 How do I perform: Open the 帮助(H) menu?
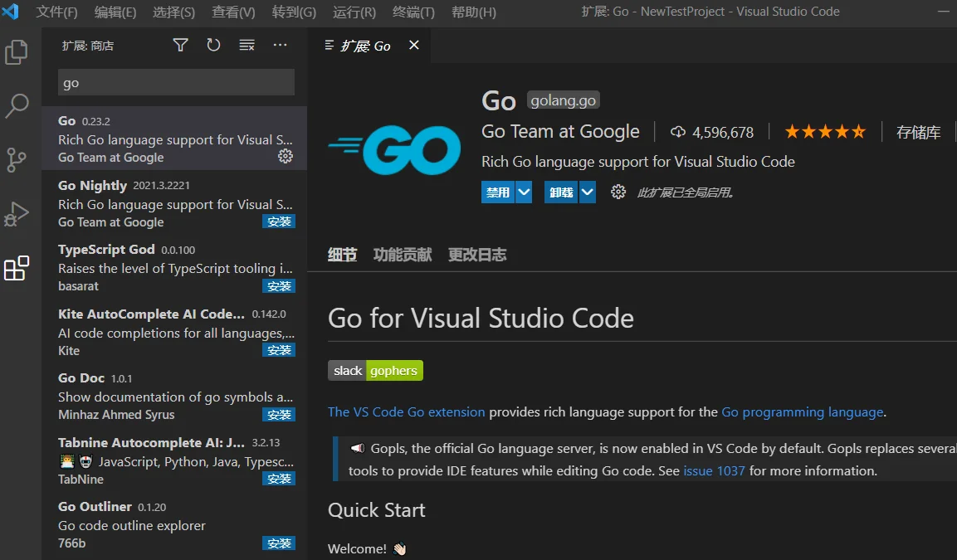coord(474,12)
